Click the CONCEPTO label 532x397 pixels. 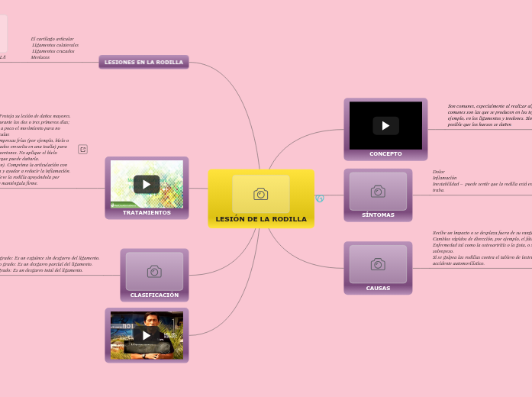coord(385,154)
